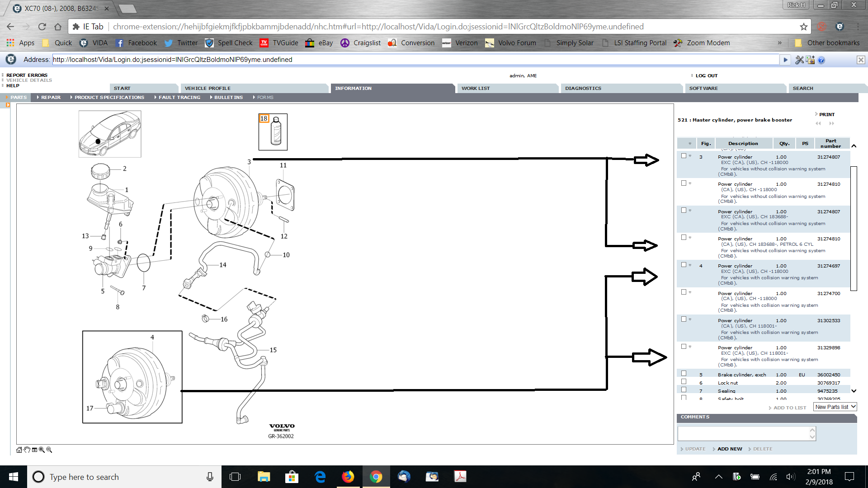868x488 pixels.
Task: Click inside the comments text box
Action: pyautogui.click(x=744, y=433)
